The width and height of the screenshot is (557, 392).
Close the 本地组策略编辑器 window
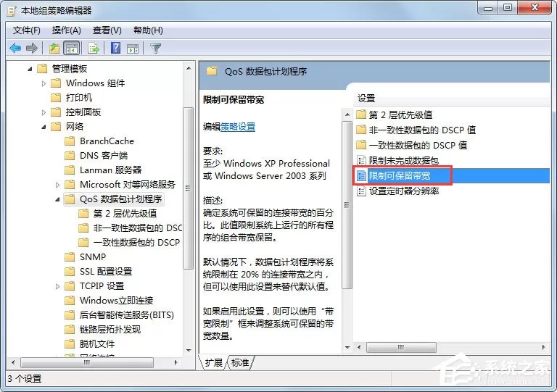[x=535, y=8]
